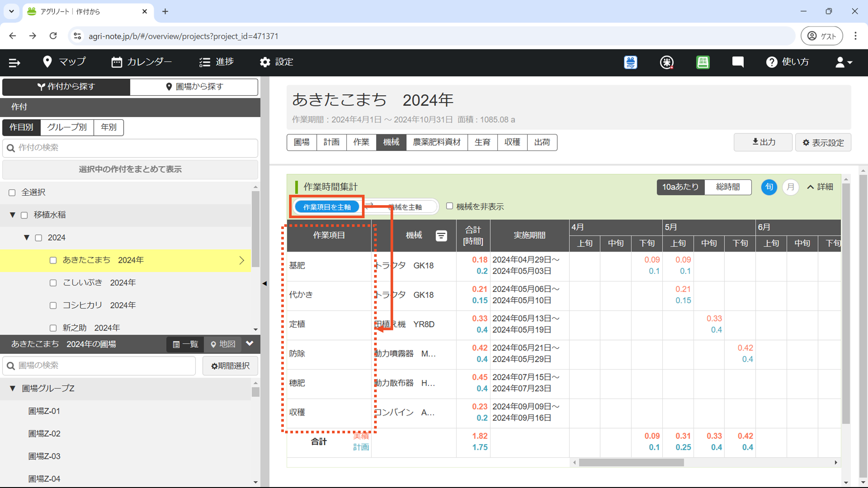This screenshot has width=868, height=488.
Task: Select the 月 month round button
Action: click(791, 187)
